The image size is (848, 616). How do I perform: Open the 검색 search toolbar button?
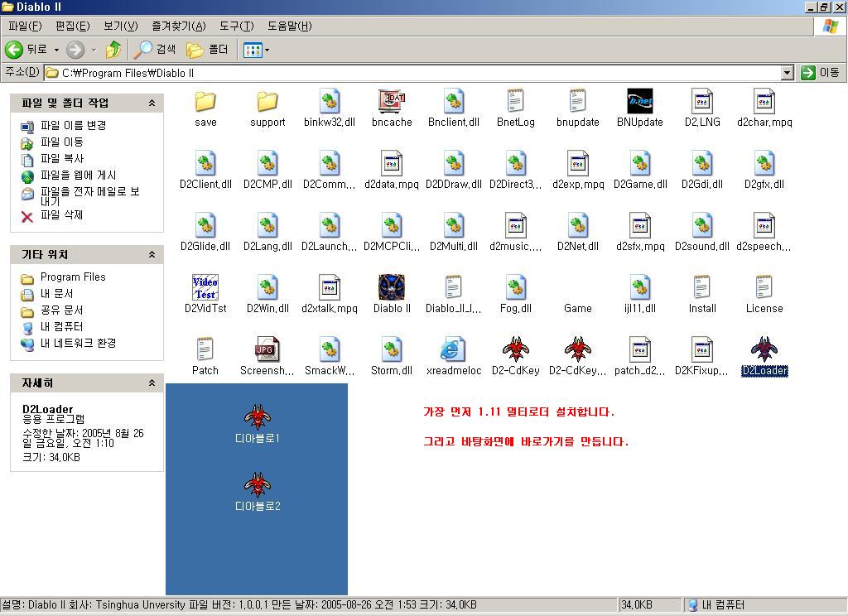pyautogui.click(x=156, y=50)
